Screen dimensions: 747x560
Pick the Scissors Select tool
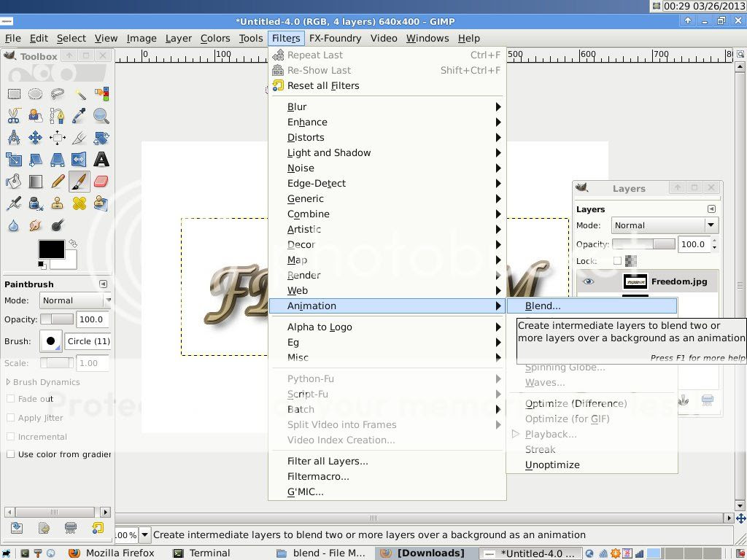click(14, 116)
